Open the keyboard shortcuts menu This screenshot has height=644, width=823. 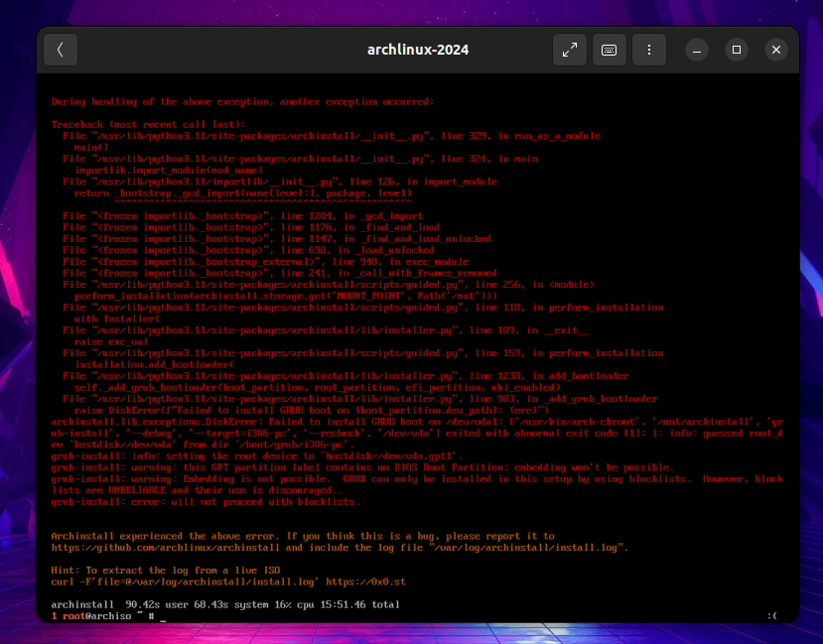click(610, 49)
